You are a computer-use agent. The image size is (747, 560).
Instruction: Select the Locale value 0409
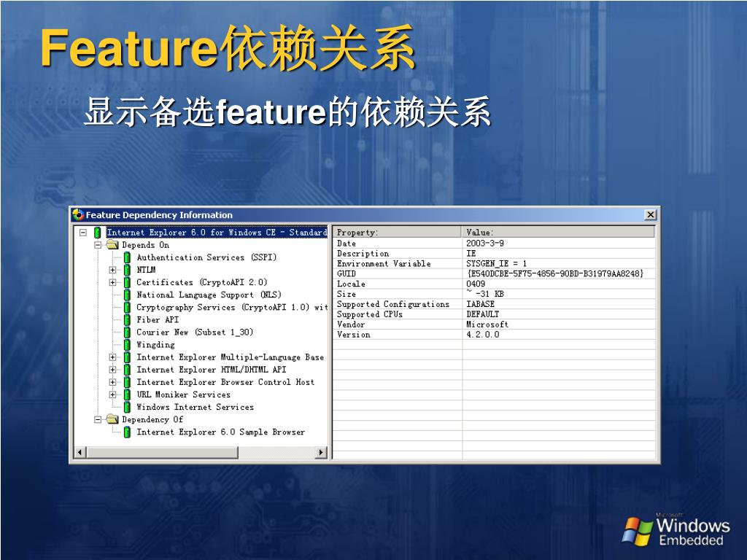(476, 284)
